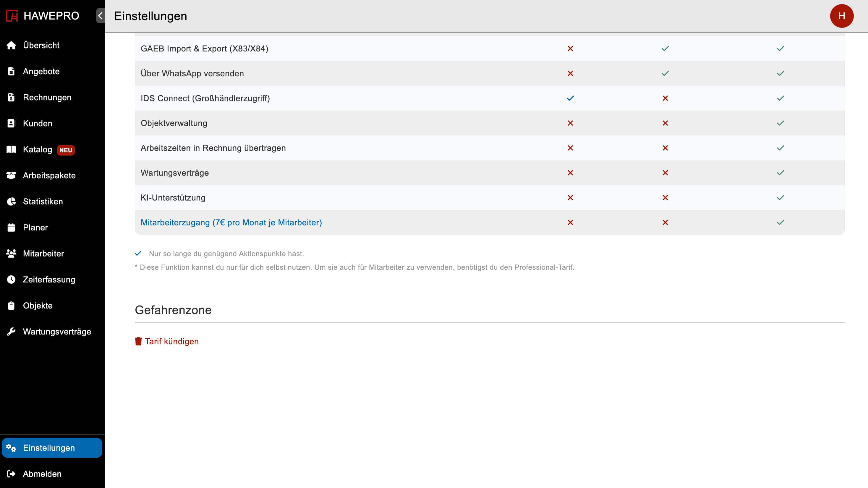The image size is (868, 488).
Task: Open Zeiterfassung clock icon
Action: pos(11,279)
